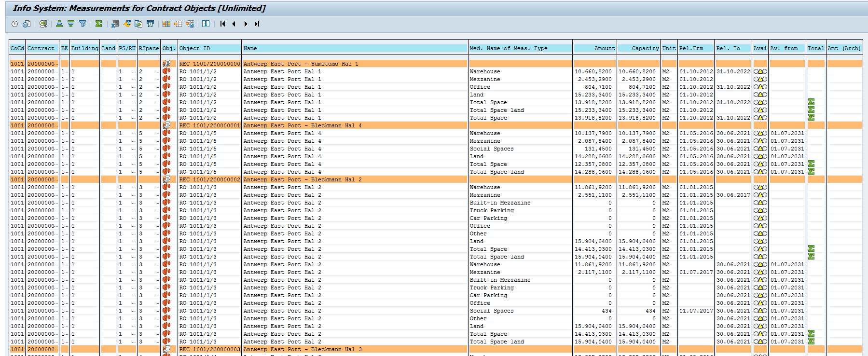Select the Total column header

click(816, 48)
